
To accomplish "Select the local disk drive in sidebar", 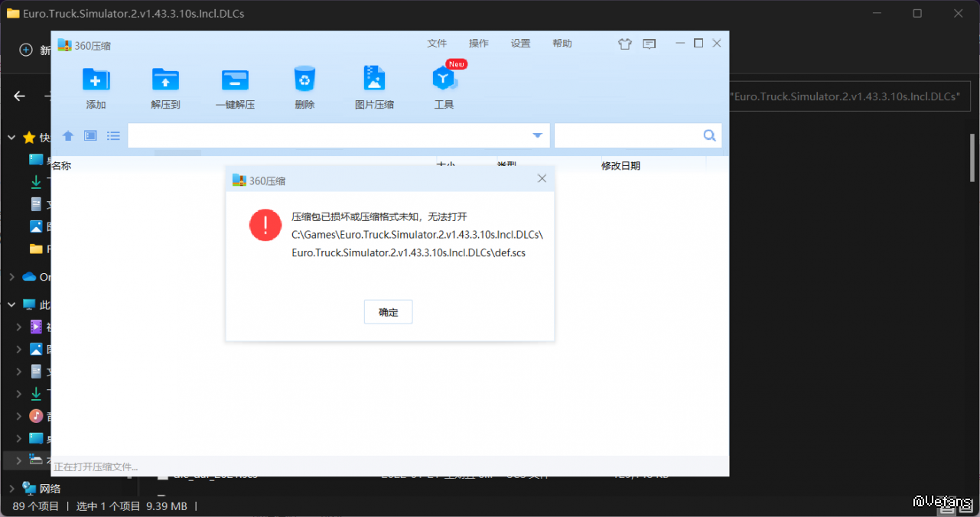I will click(36, 460).
